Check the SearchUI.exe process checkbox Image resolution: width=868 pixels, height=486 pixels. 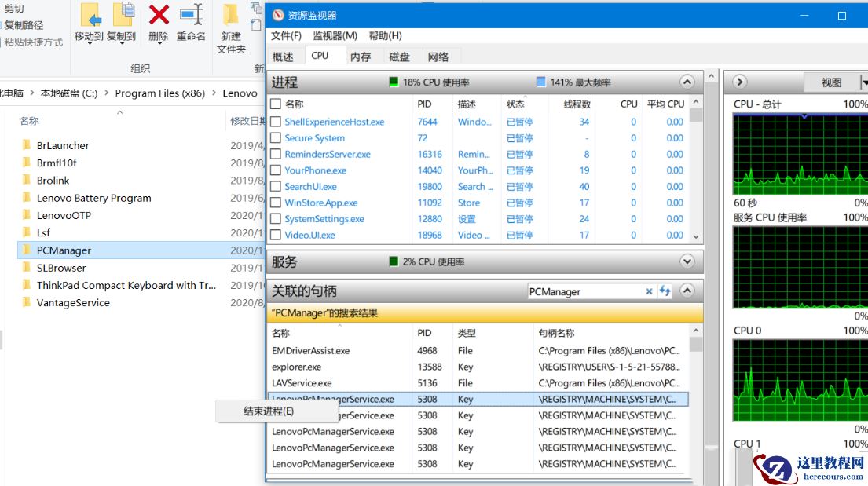[277, 187]
